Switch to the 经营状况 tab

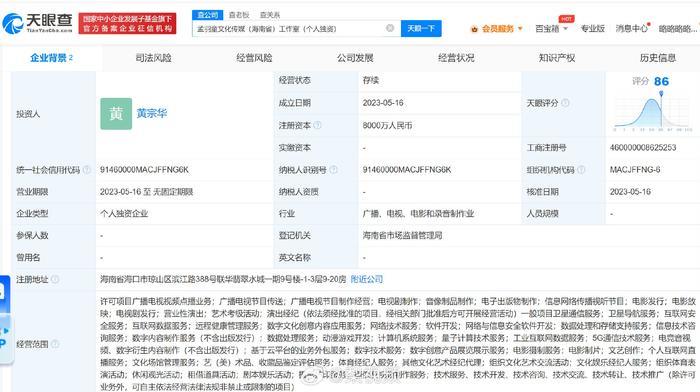456,58
